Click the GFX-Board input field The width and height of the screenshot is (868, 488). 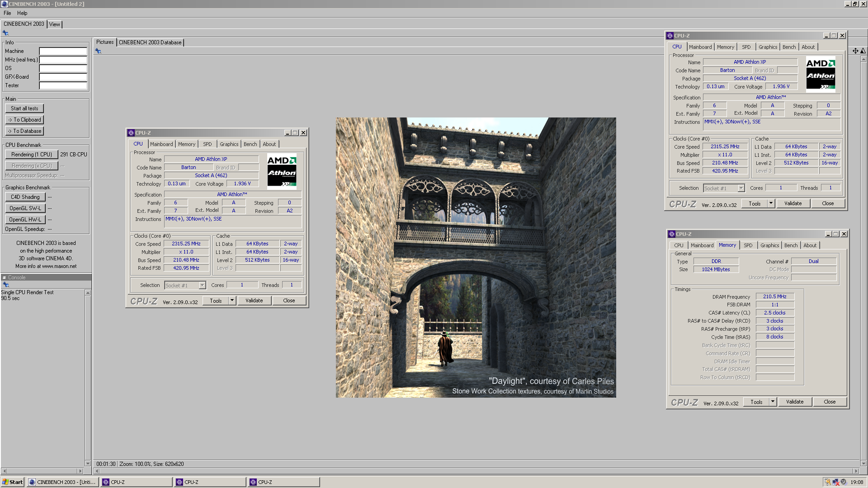click(x=63, y=77)
